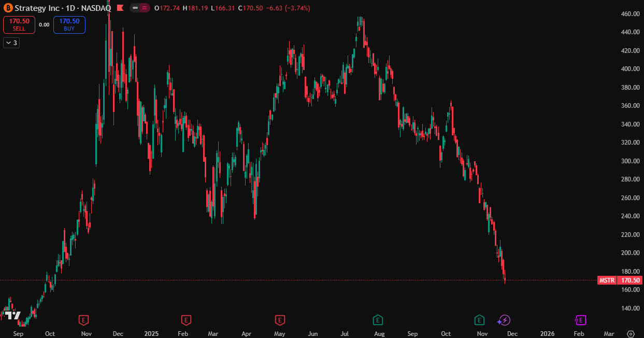Screen dimensions: 644x338
Task: Click the 400.00 level on price scale
Action: click(x=630, y=69)
